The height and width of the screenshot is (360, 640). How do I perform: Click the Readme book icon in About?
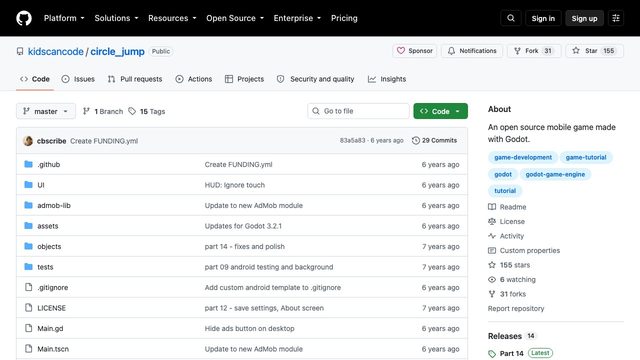point(492,207)
